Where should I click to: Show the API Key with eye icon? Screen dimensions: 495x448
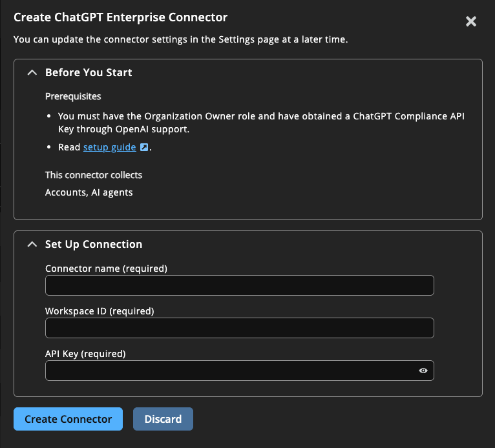[423, 371]
